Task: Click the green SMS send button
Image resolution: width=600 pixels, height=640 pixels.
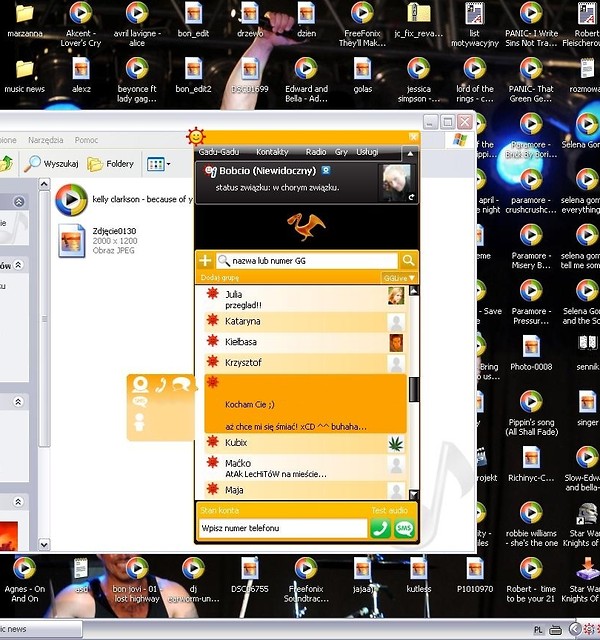Action: tap(404, 529)
